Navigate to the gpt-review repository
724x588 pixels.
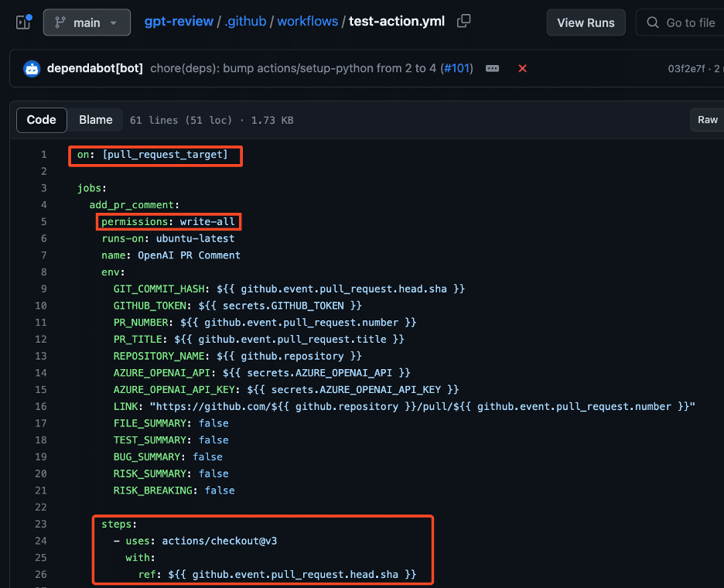click(x=179, y=22)
